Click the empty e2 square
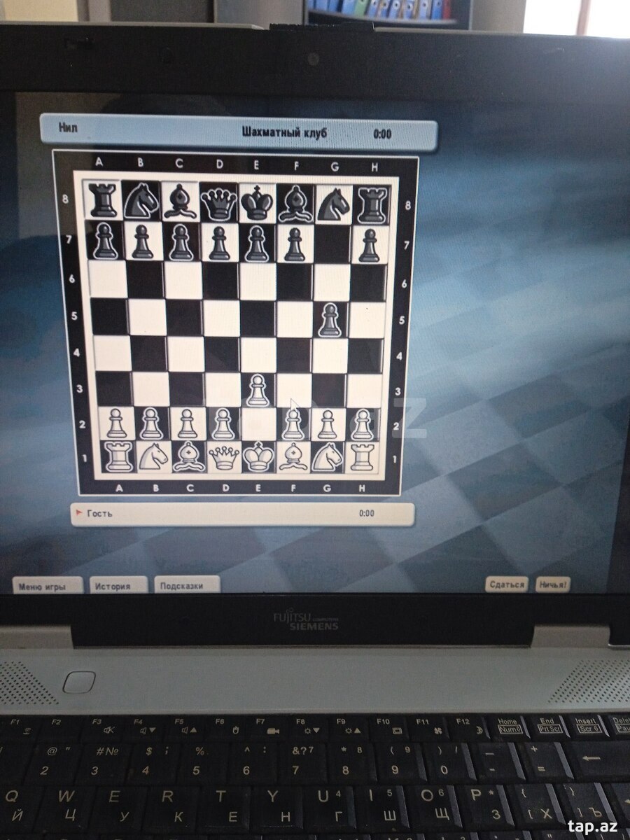Viewport: 630px width, 840px height. [257, 424]
